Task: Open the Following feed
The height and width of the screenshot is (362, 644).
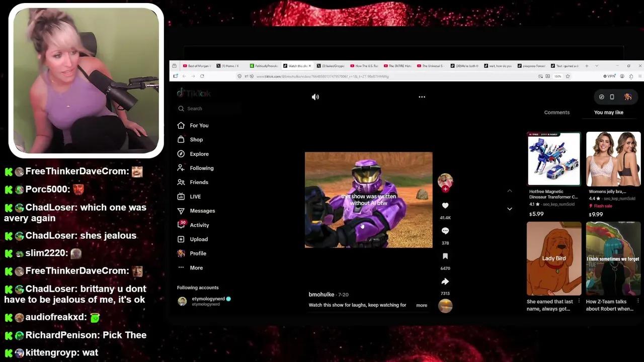Action: point(196,168)
